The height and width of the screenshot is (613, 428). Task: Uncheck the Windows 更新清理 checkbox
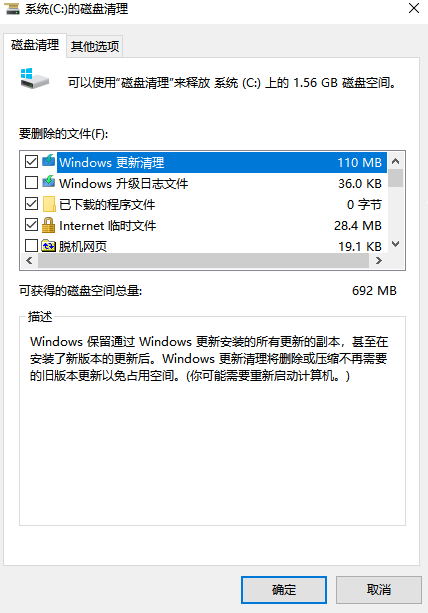coord(31,161)
